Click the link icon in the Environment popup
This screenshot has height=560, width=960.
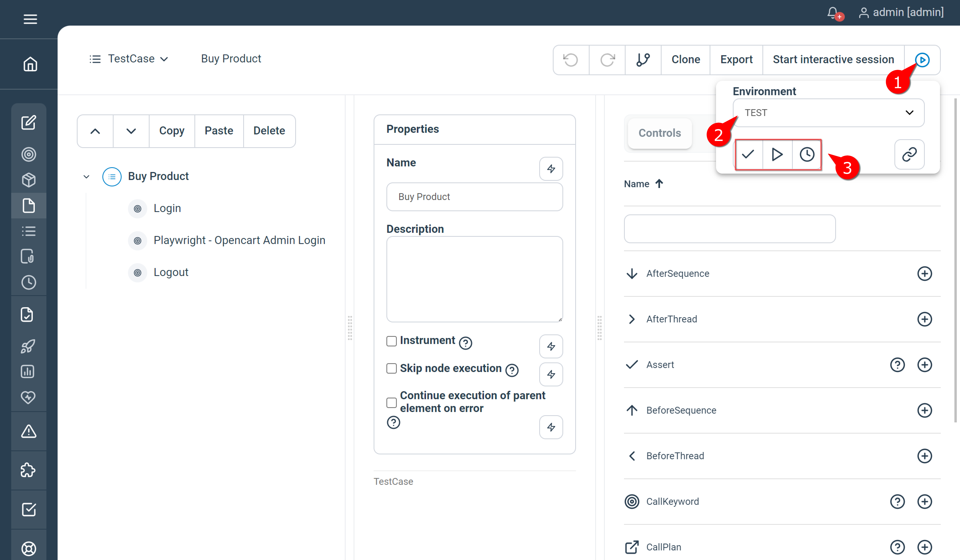[909, 154]
